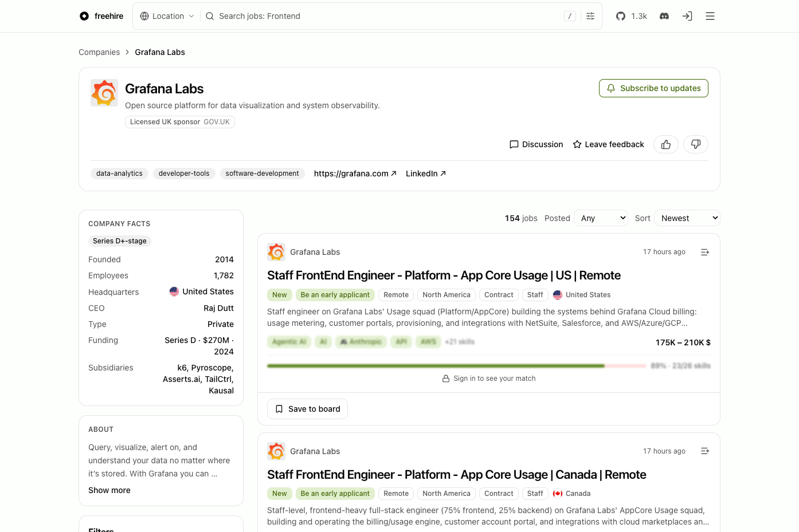This screenshot has width=799, height=532.
Task: Click the thumbs up button
Action: tap(666, 144)
